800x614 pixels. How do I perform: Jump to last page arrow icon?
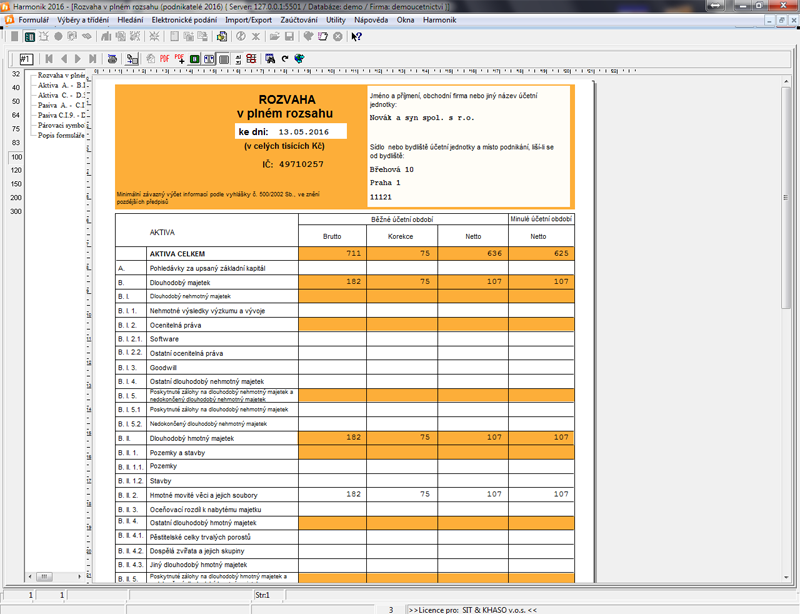click(x=93, y=59)
